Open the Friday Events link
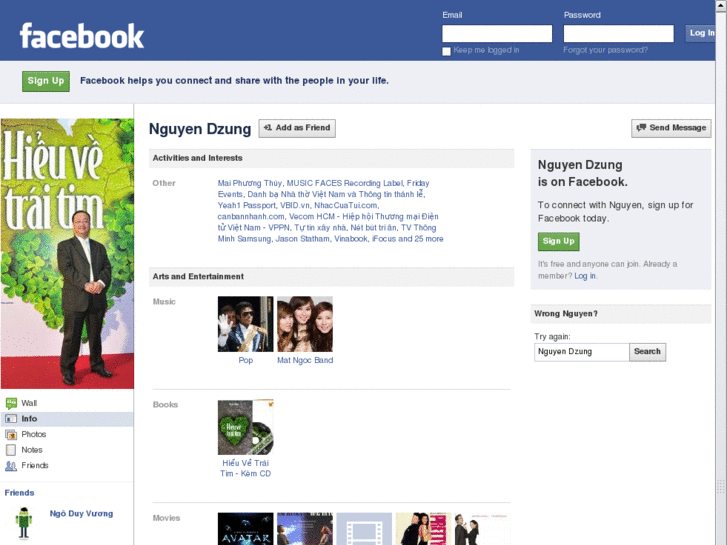This screenshot has width=727, height=545. tap(324, 189)
